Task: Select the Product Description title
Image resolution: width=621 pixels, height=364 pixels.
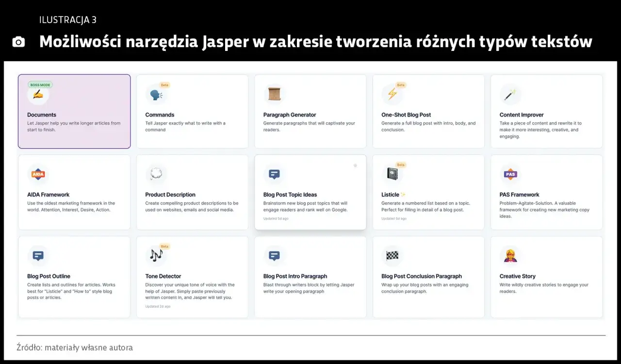Action: (x=170, y=195)
